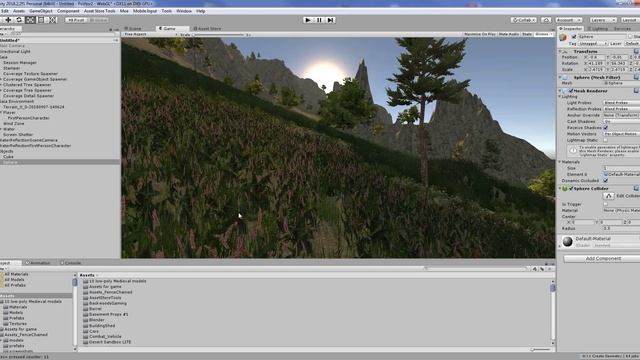
Task: Open the Account dropdown
Action: (568, 20)
